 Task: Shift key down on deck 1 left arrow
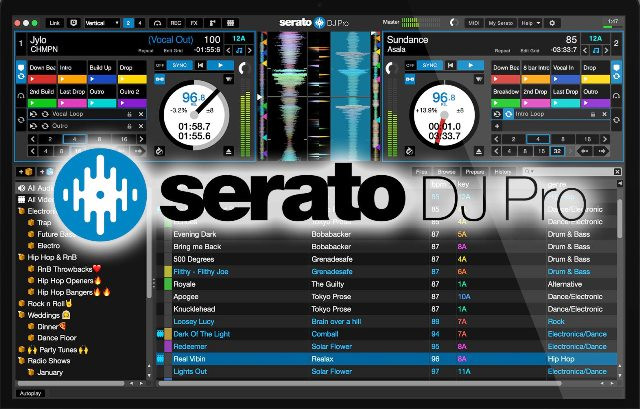point(229,51)
